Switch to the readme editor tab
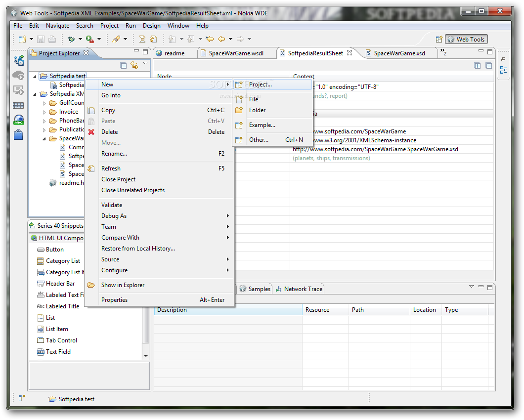The image size is (524, 420). point(174,53)
